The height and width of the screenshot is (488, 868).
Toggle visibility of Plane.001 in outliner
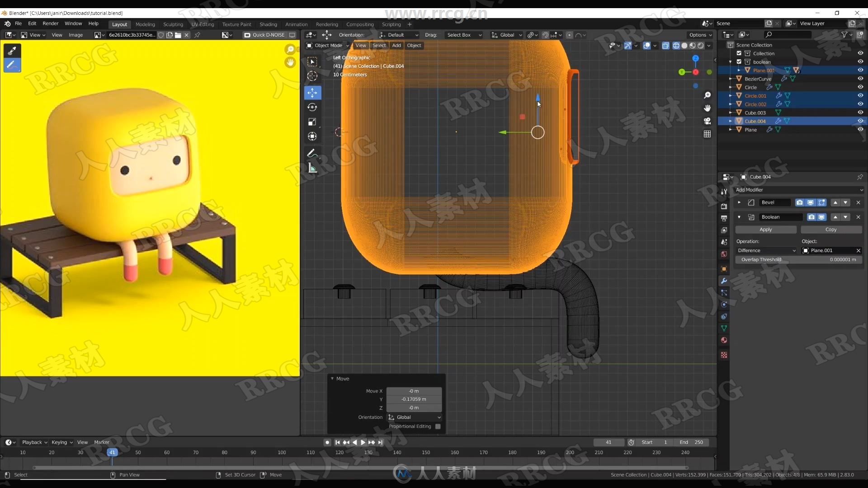[x=861, y=70]
